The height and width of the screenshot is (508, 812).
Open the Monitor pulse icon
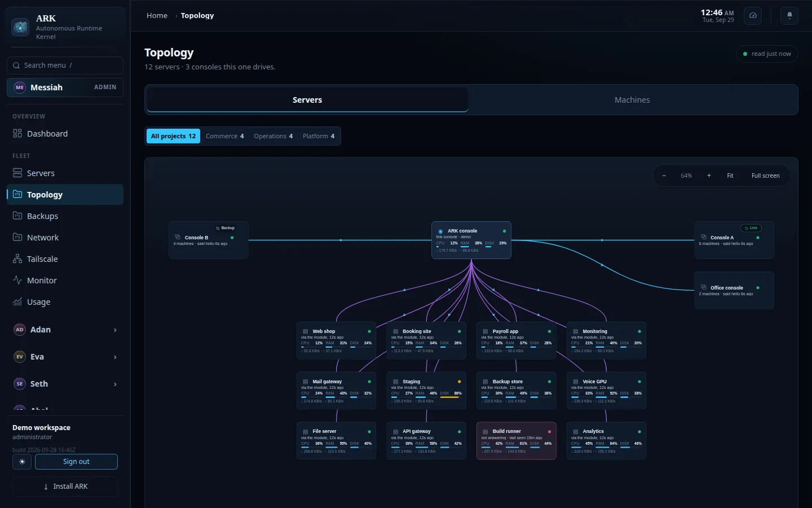(17, 281)
